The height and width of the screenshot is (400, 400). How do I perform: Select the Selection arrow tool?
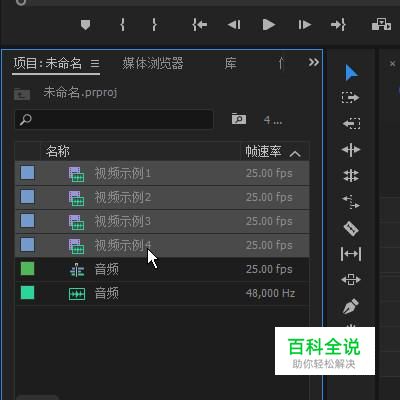[x=351, y=73]
